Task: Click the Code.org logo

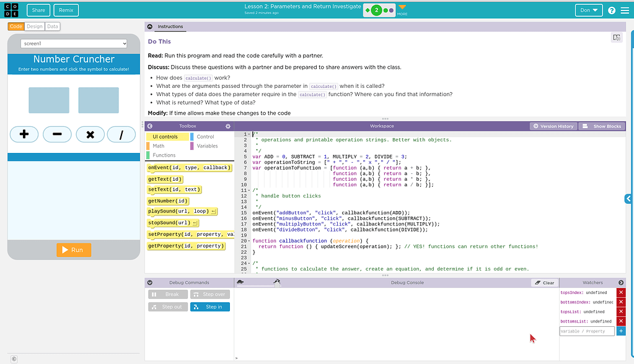Action: (x=12, y=10)
